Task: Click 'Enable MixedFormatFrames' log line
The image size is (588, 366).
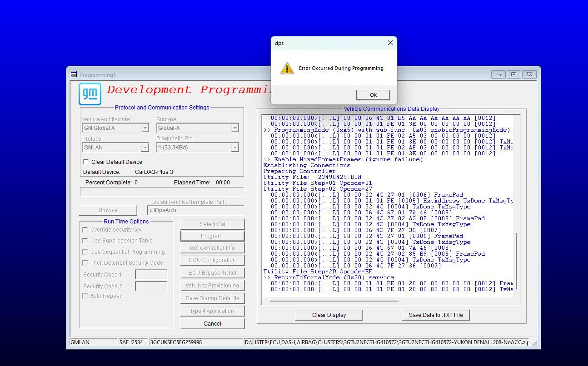Action: pyautogui.click(x=345, y=159)
